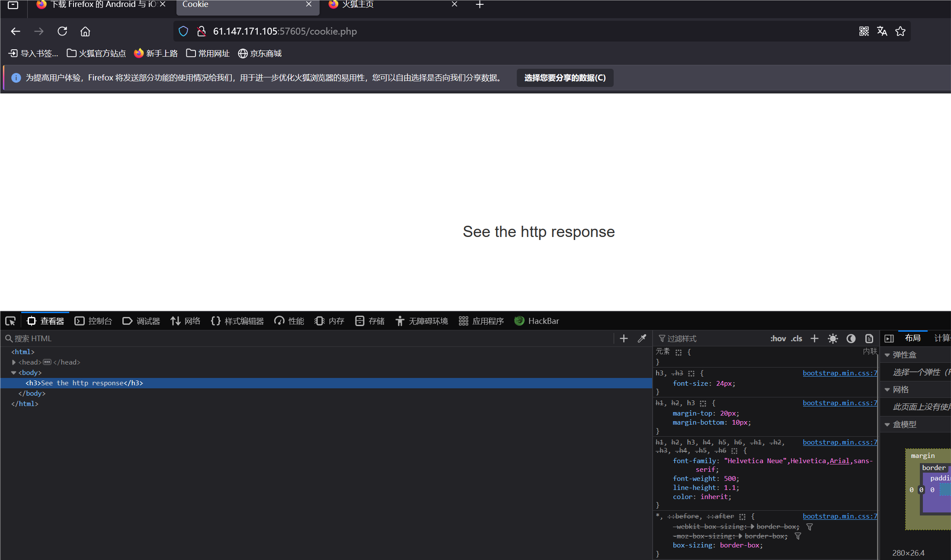Select the 布局 layout sidebar tab
Viewport: 951px width, 560px height.
pyautogui.click(x=913, y=338)
